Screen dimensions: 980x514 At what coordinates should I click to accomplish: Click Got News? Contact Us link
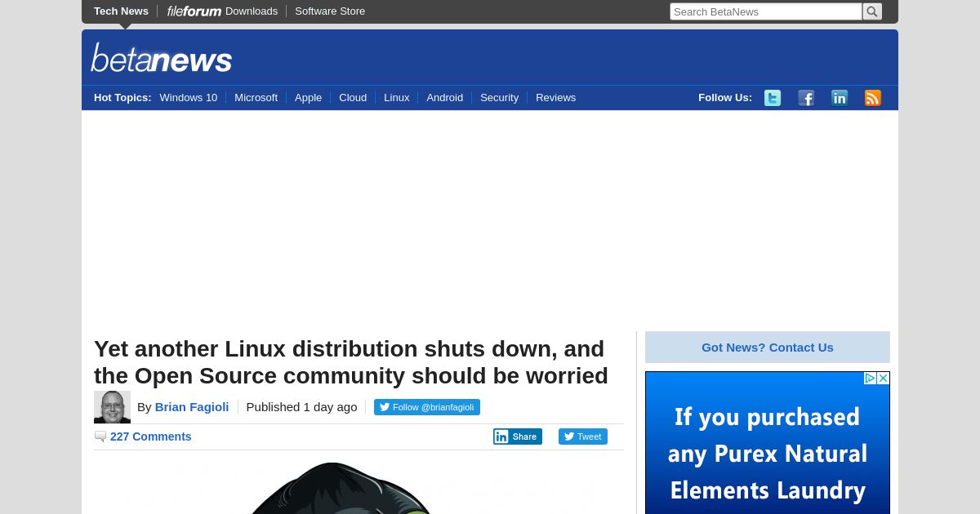(768, 348)
